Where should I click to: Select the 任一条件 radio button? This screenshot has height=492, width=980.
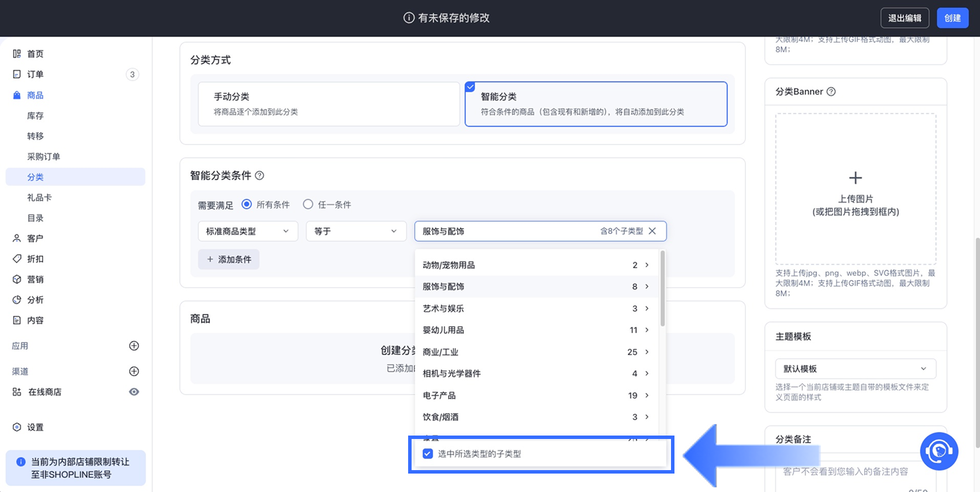click(308, 205)
